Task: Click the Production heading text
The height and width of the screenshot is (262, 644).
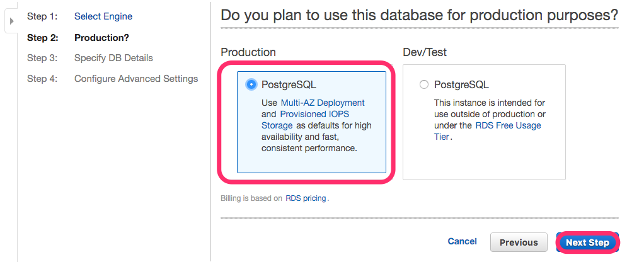Action: [x=248, y=52]
